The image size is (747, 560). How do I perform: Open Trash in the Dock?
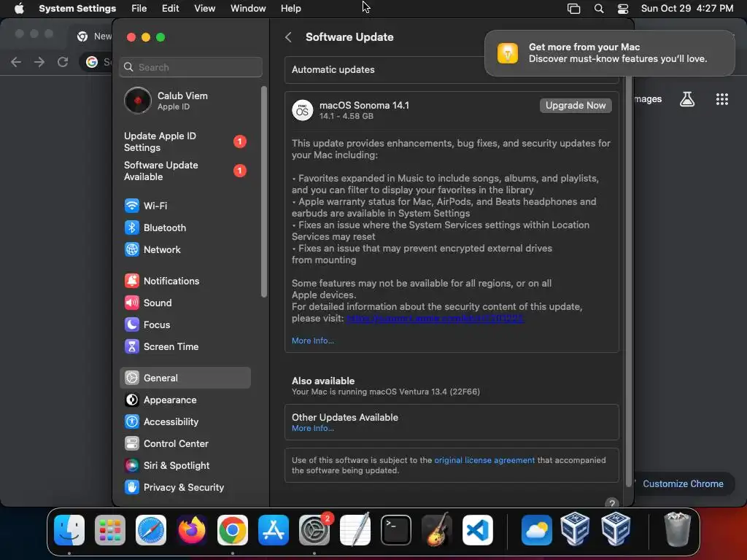point(677,530)
